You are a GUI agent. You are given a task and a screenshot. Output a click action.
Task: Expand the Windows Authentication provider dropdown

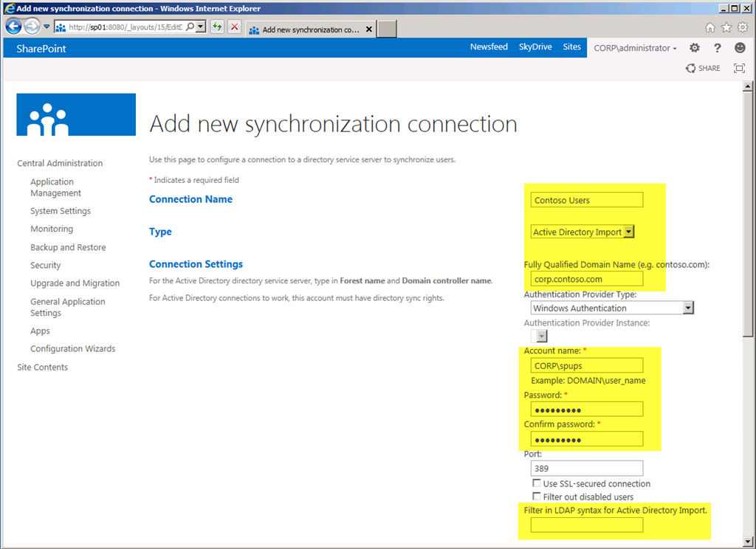688,308
